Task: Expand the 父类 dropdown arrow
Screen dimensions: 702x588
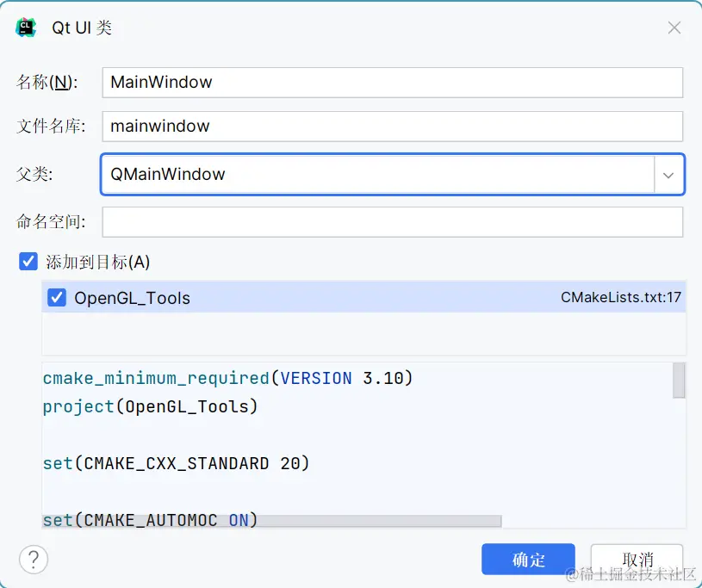Action: pyautogui.click(x=668, y=175)
